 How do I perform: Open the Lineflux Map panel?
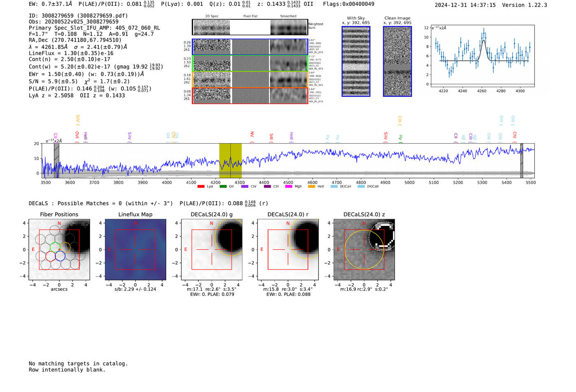[135, 250]
